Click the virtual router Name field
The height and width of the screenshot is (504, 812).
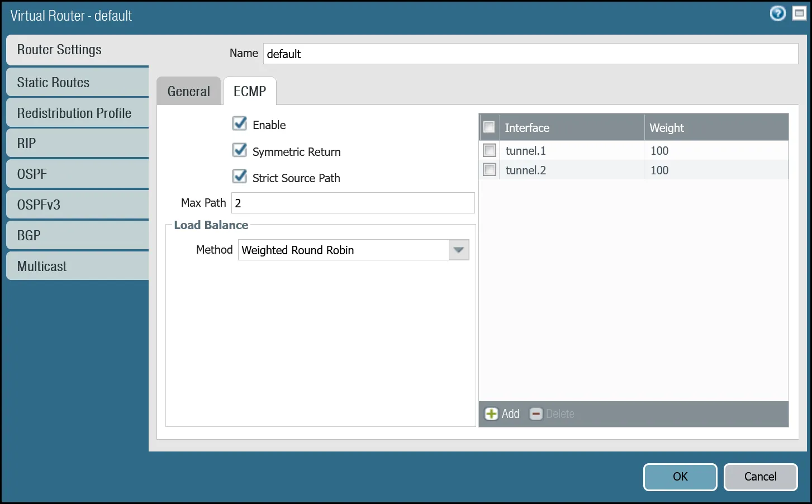click(x=530, y=54)
